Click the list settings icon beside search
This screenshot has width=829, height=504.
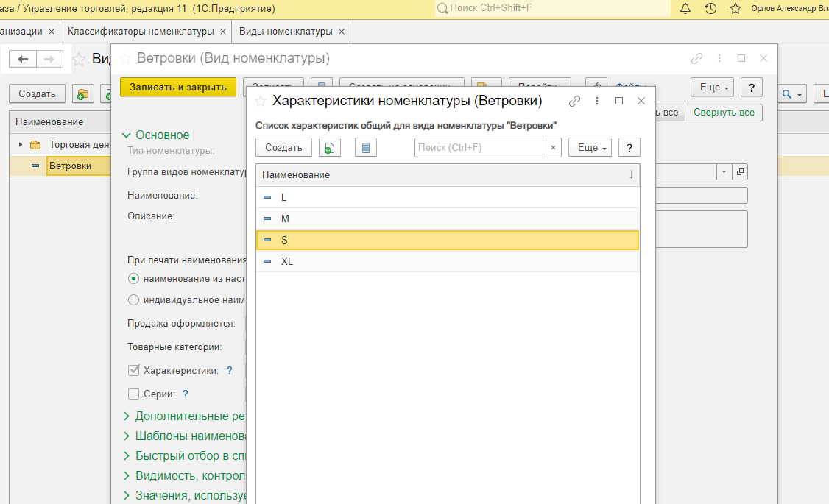[x=366, y=147]
